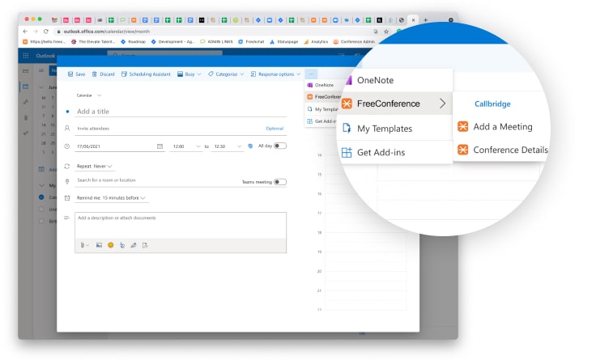Open the Analytics bookmark
Image resolution: width=596 pixels, height=364 pixels.
tap(316, 42)
